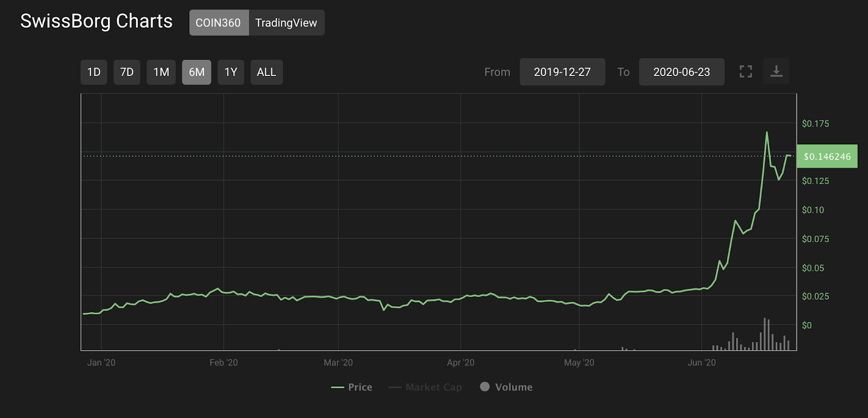Click the price peak point in June
The image size is (868, 418).
pyautogui.click(x=767, y=132)
